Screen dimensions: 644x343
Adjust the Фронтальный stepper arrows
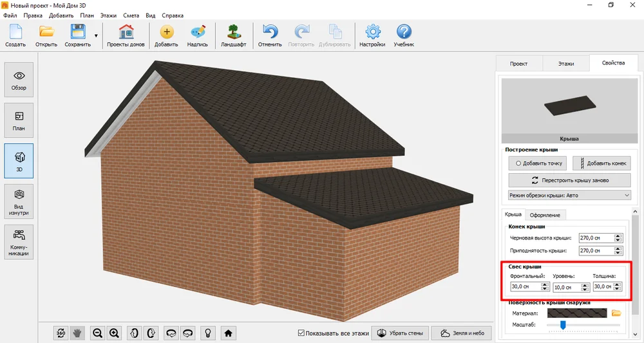(x=545, y=287)
